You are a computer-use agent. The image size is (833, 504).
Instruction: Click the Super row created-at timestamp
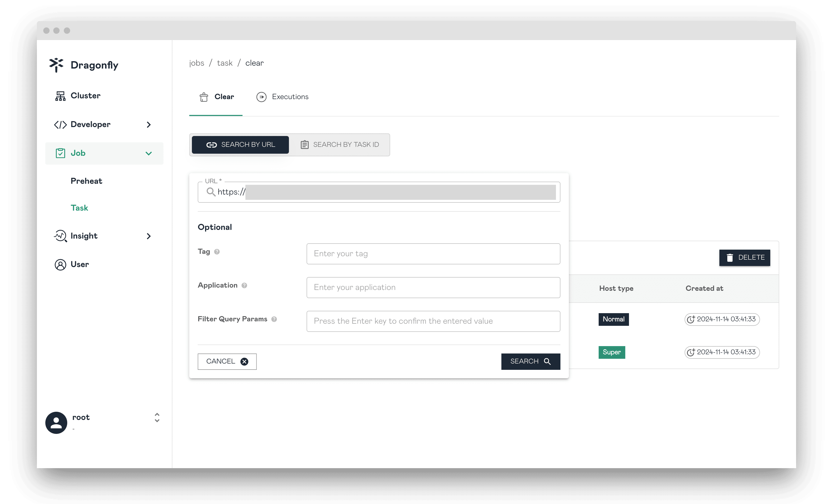pyautogui.click(x=722, y=352)
